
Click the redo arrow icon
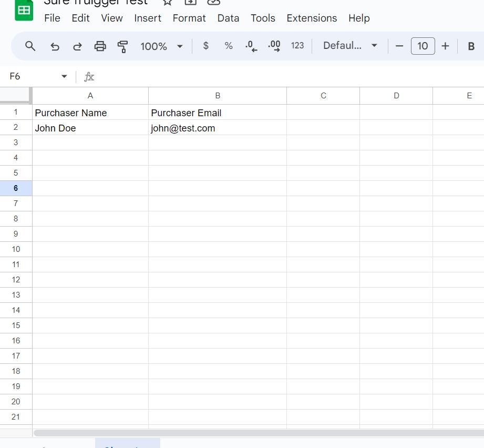[x=77, y=46]
